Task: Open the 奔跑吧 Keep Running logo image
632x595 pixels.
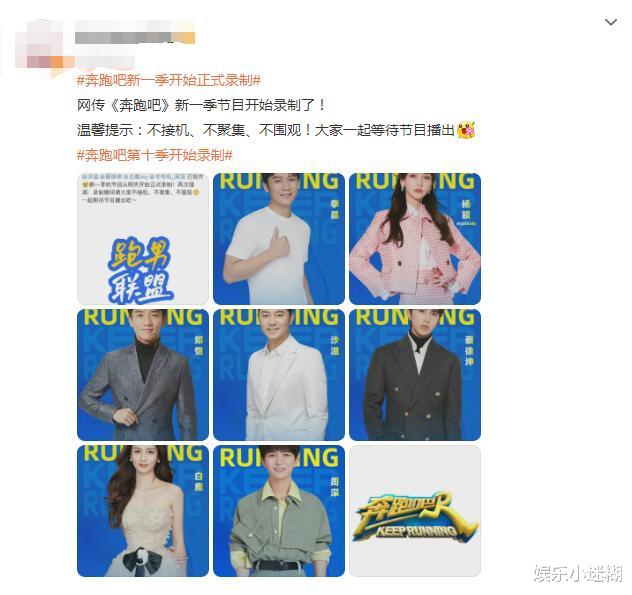Action: [415, 511]
